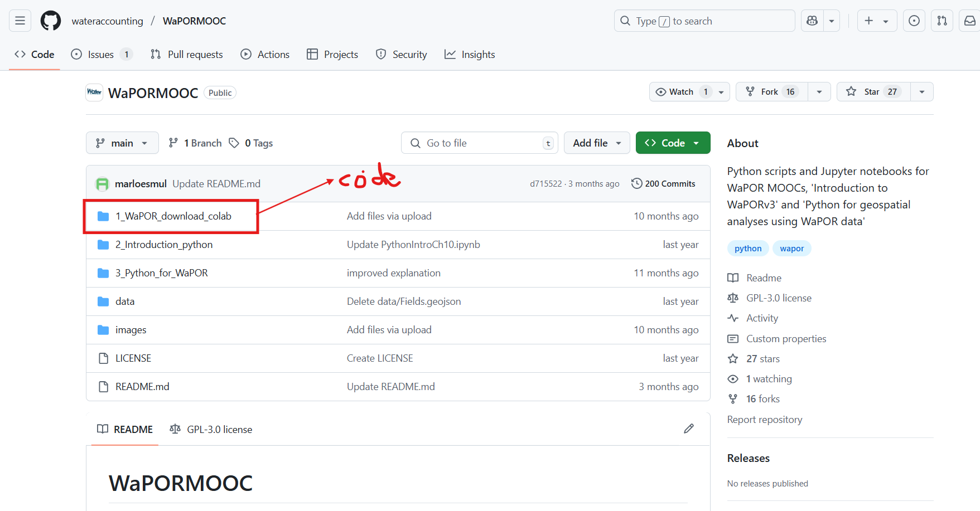Viewport: 980px width, 511px height.
Task: Open pull requests icon in header
Action: coord(942,21)
